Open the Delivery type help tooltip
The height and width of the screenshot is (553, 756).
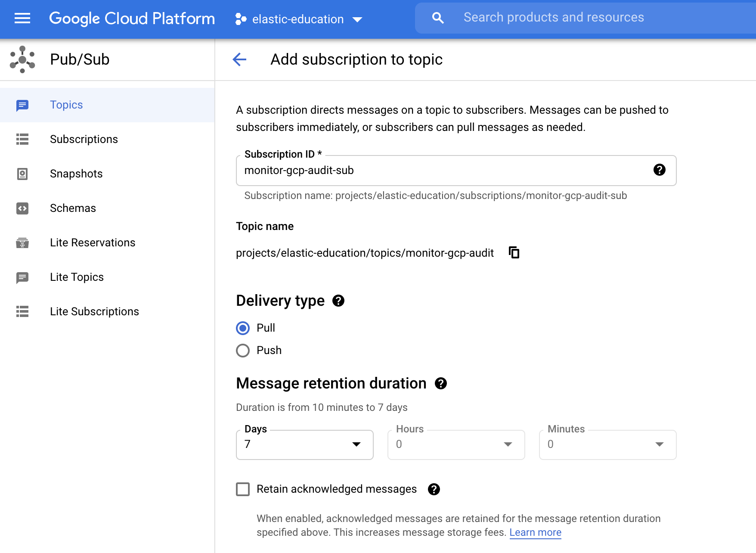[338, 301]
